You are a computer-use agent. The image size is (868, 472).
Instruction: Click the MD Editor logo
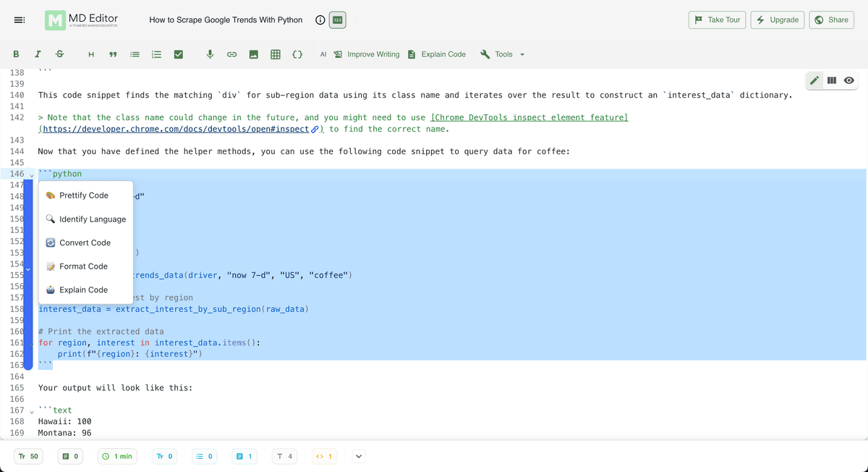click(x=81, y=20)
